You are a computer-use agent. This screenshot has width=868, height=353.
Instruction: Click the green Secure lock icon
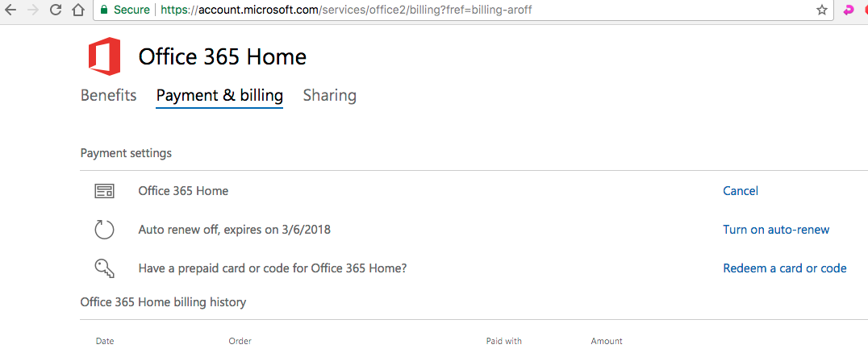click(104, 10)
